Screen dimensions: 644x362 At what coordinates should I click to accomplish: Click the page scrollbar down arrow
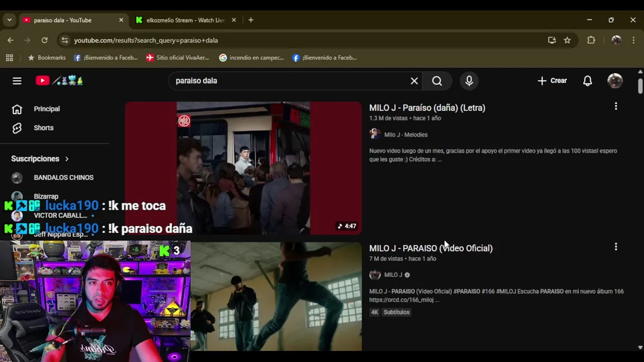[x=640, y=347]
